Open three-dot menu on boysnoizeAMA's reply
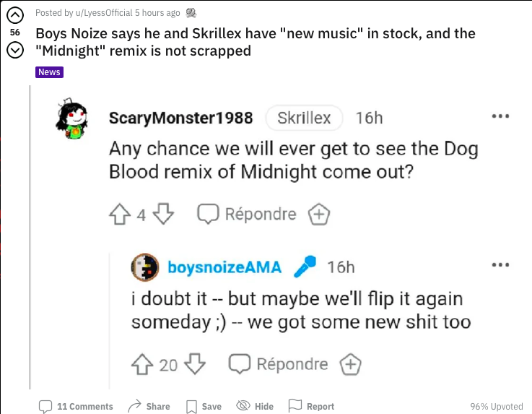Viewport: 532px width, 414px height. (500, 265)
